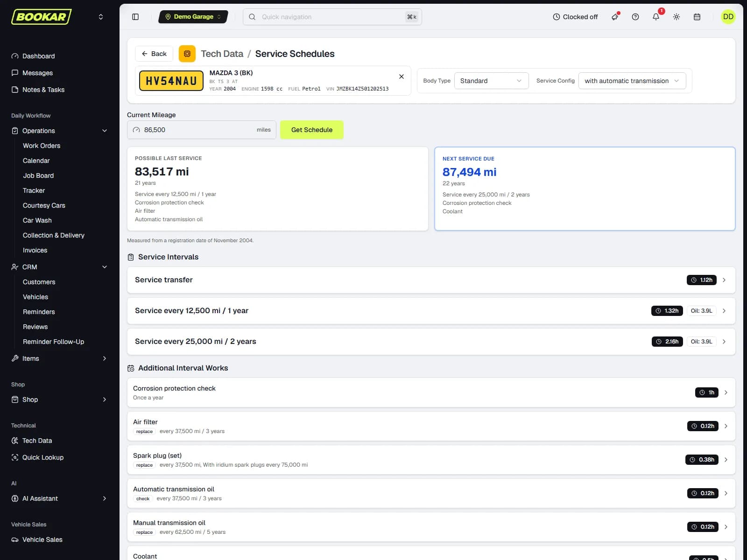Focus the Quick navigation search field
Image resolution: width=747 pixels, height=560 pixels.
(332, 17)
